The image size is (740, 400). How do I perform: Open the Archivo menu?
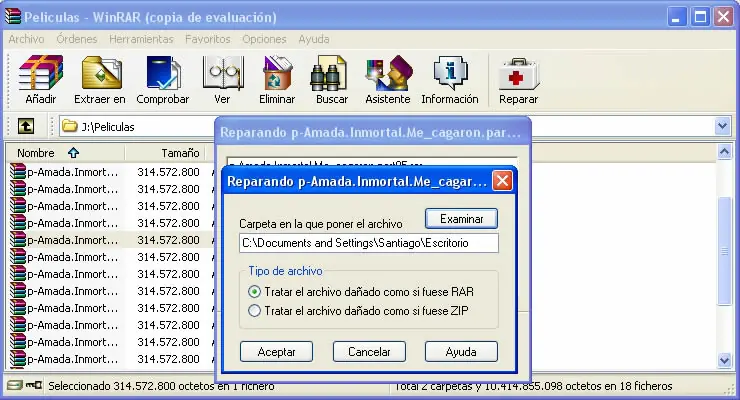click(x=26, y=39)
